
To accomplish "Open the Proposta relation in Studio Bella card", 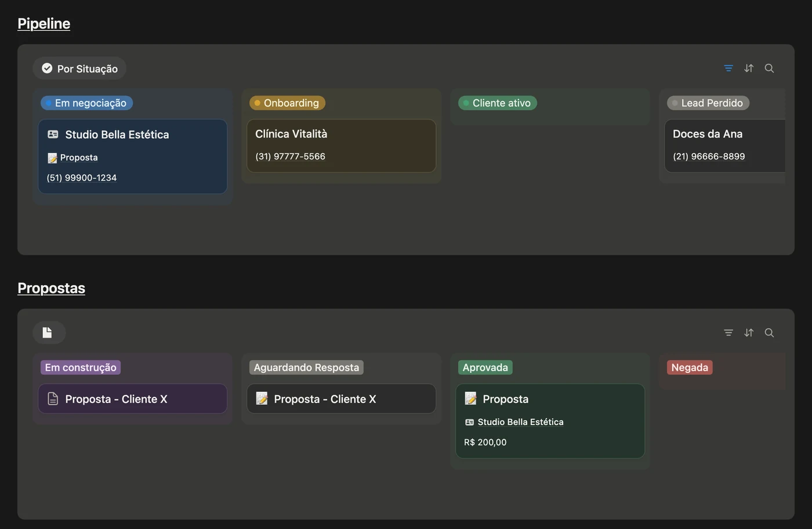I will coord(72,158).
